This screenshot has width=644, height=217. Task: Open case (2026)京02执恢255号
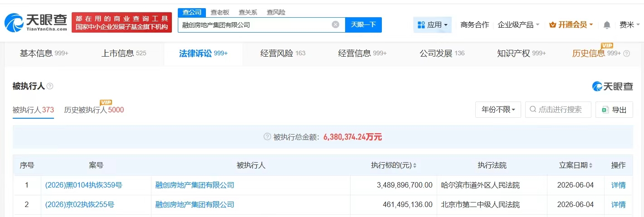[80, 205]
